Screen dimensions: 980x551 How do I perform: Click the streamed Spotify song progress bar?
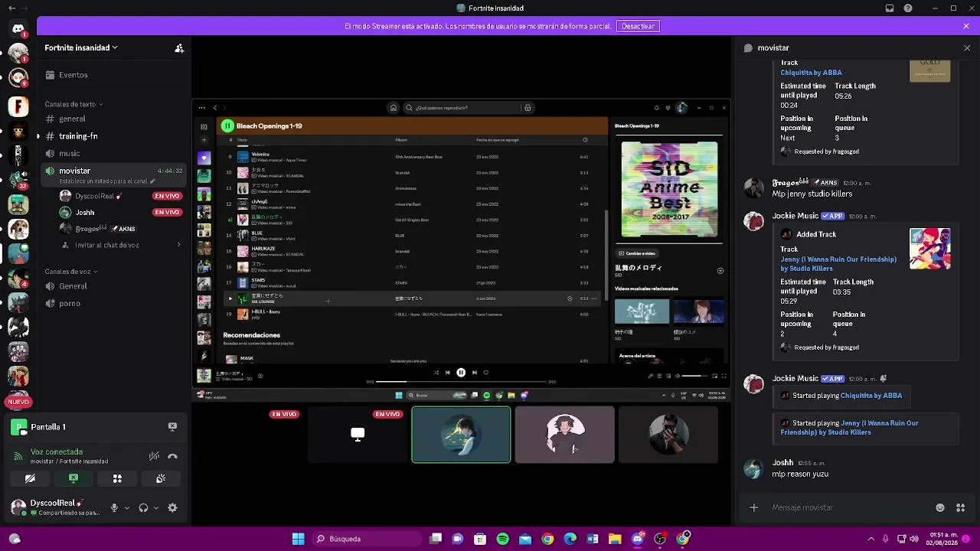coord(462,382)
